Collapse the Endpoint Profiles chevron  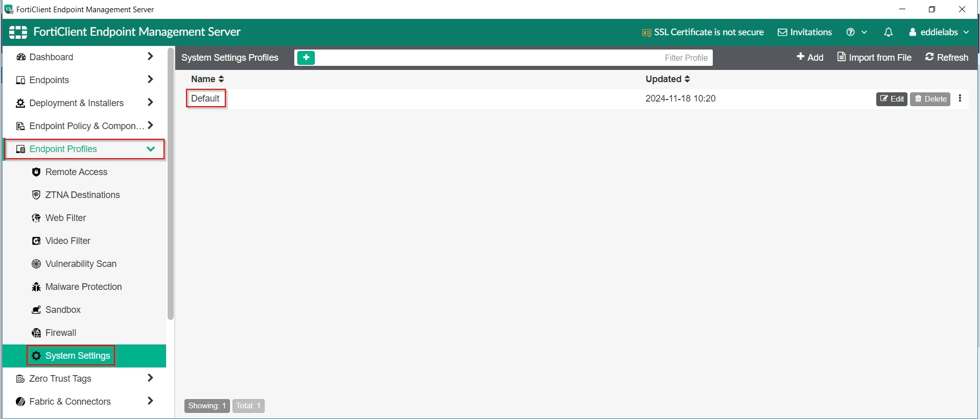tap(151, 149)
